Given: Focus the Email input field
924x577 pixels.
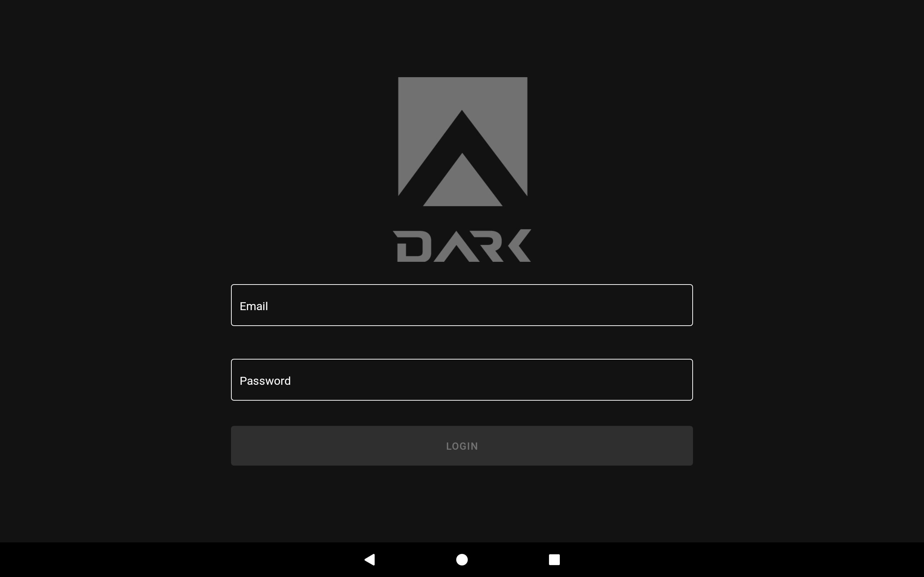Looking at the screenshot, I should (462, 305).
